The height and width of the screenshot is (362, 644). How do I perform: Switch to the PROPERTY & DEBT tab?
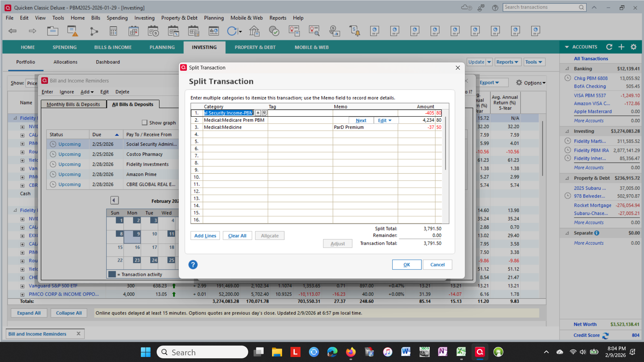click(255, 47)
